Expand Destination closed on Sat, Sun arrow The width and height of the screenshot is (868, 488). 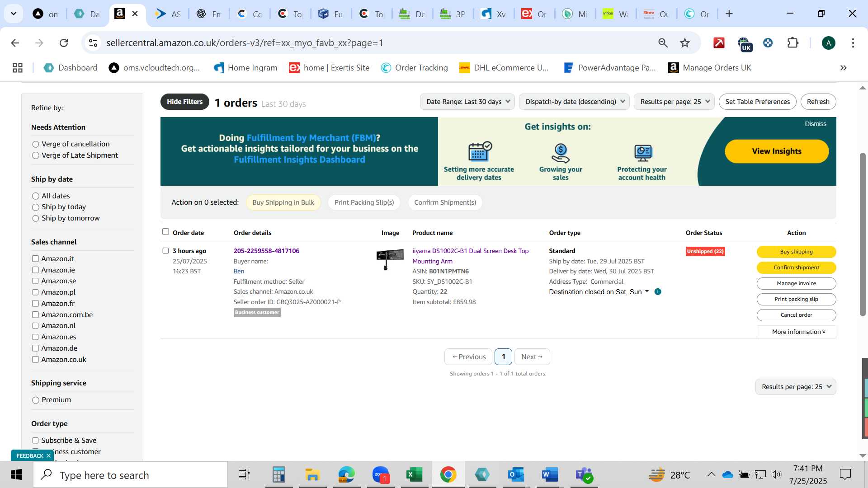[647, 291]
